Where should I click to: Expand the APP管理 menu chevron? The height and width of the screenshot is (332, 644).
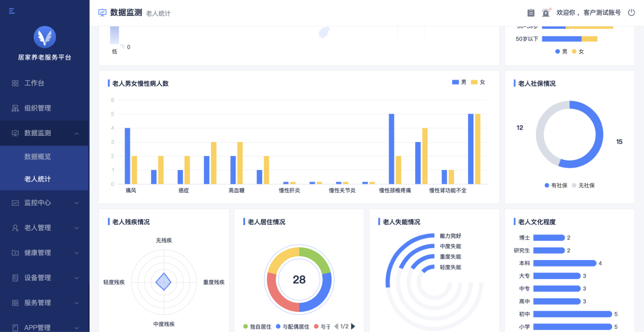77,327
